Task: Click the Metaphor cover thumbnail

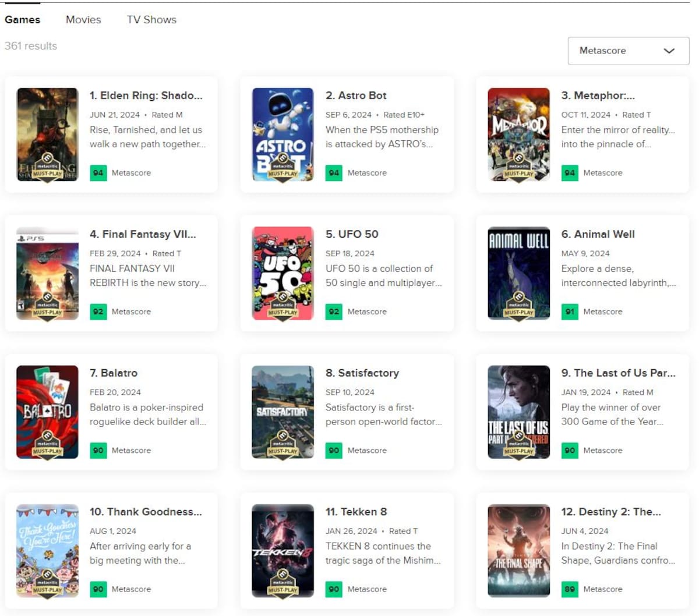Action: [518, 134]
